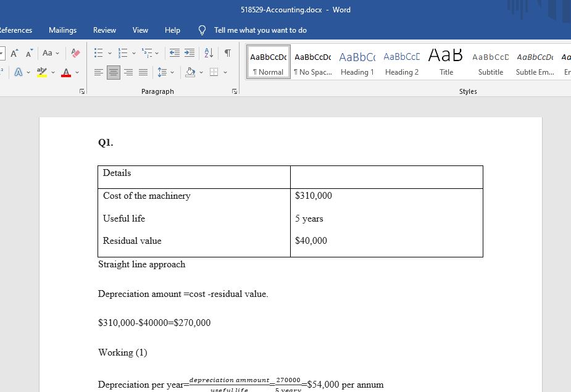The width and height of the screenshot is (571, 392).
Task: Align text to the left
Action: tap(98, 72)
